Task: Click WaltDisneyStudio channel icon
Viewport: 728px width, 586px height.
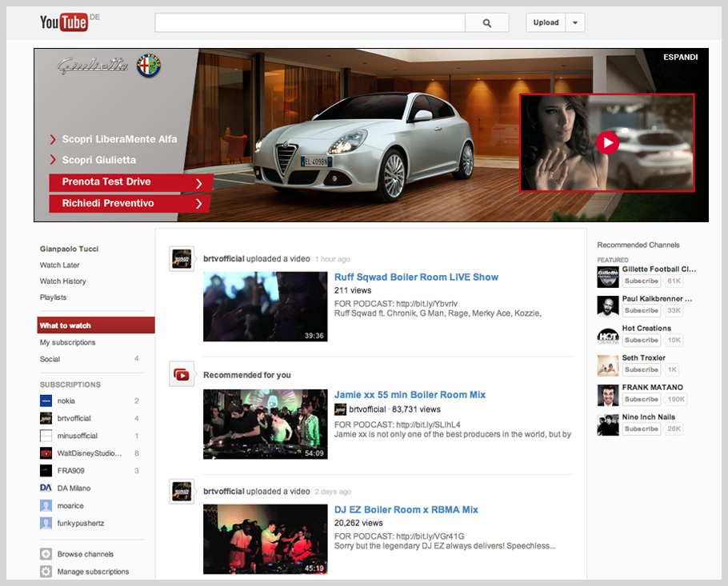Action: point(46,453)
